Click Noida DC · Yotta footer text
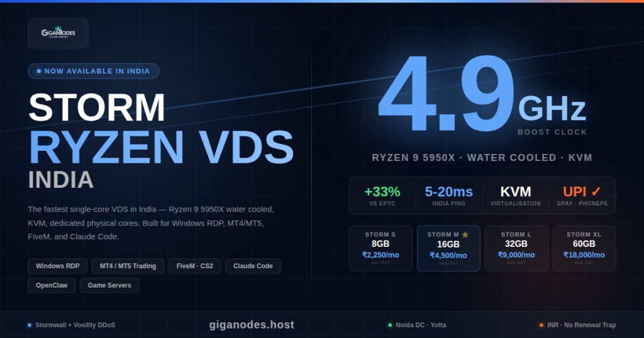This screenshot has width=644, height=338. [421, 325]
